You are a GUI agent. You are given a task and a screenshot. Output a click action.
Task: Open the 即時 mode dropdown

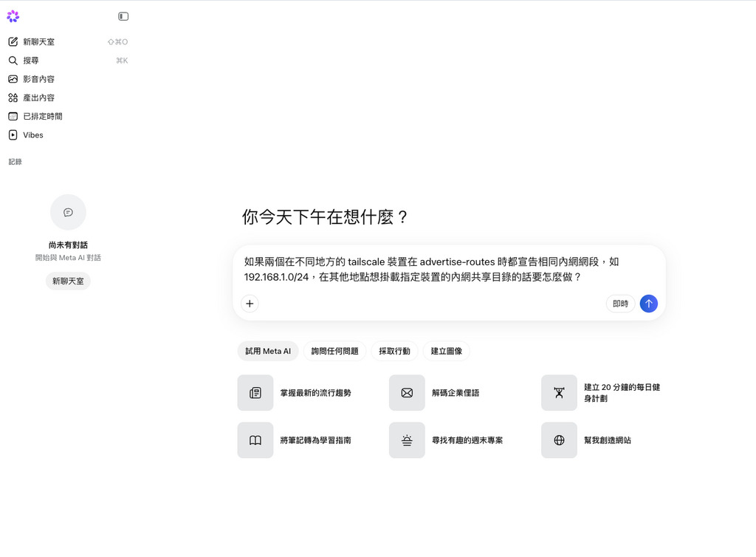[x=620, y=304]
